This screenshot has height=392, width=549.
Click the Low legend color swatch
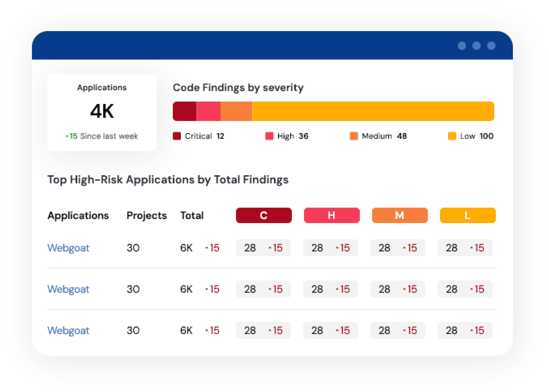tap(452, 136)
